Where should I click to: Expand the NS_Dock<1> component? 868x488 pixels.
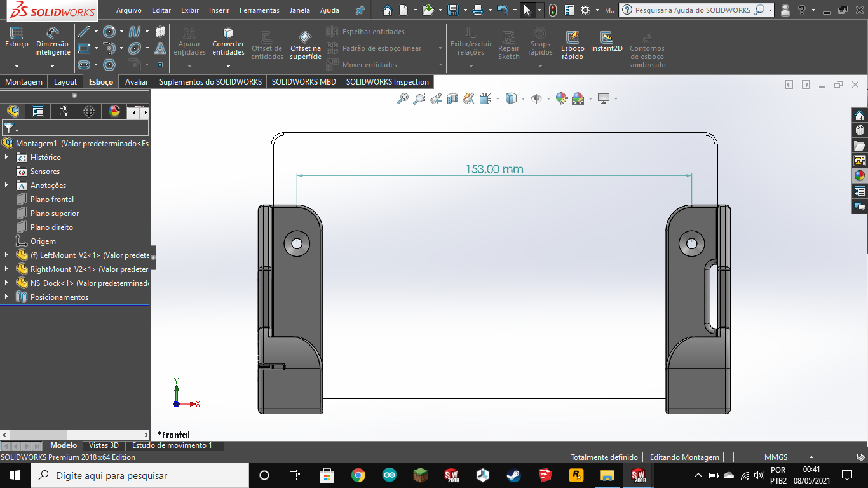[6, 283]
